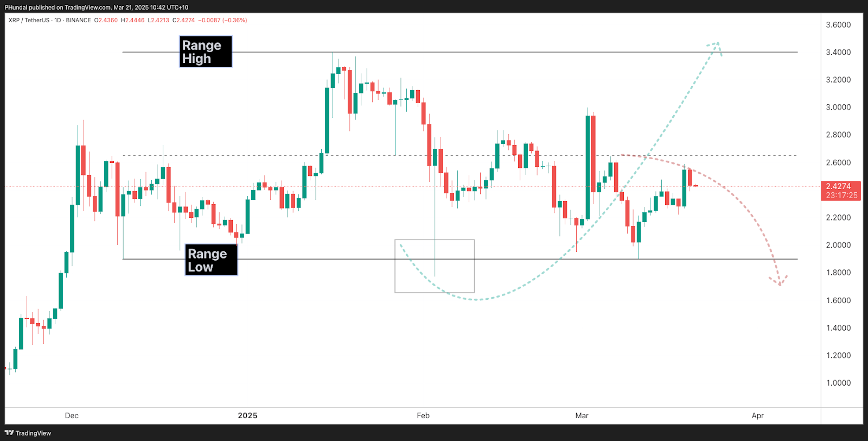Click the BINANCE exchange label
This screenshot has width=868, height=441.
click(79, 20)
